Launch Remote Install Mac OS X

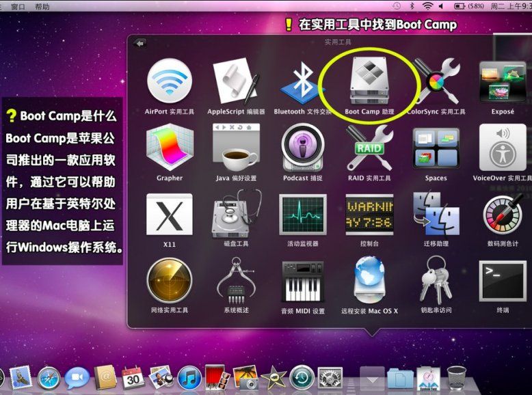[x=369, y=280]
